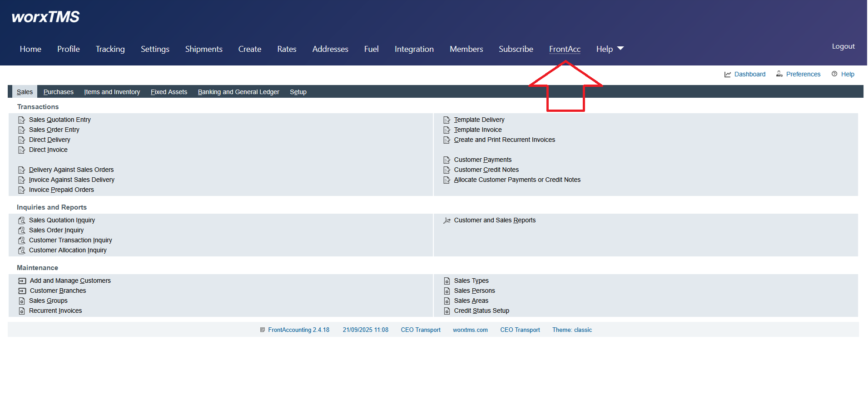Click the Help question mark icon
The width and height of the screenshot is (868, 411).
834,74
